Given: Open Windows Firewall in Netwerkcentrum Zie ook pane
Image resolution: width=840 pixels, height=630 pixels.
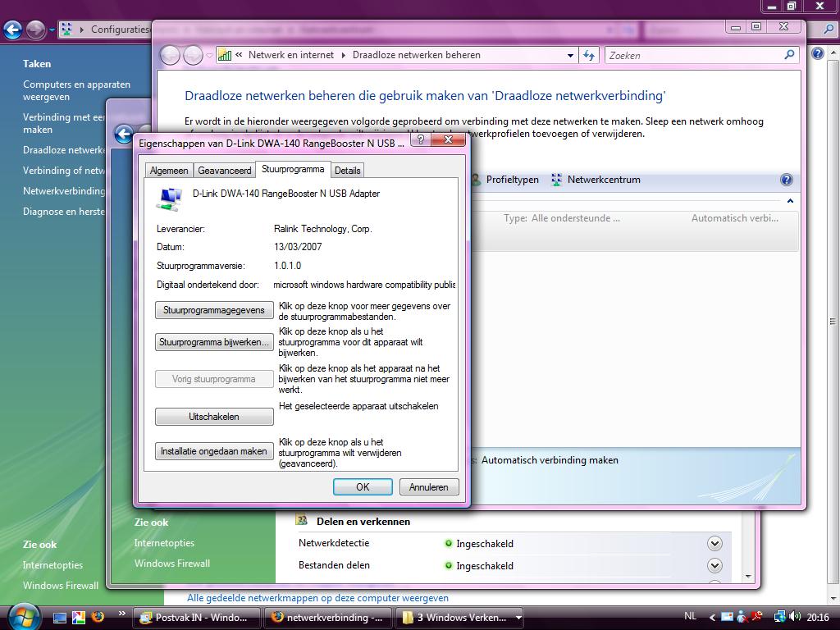Looking at the screenshot, I should point(172,563).
